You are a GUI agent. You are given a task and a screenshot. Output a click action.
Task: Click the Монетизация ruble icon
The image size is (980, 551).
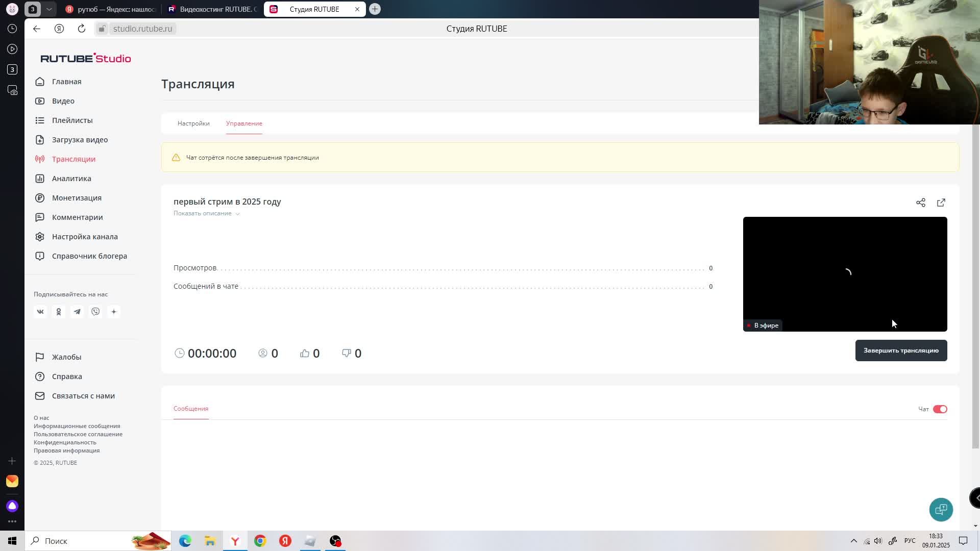tap(40, 198)
